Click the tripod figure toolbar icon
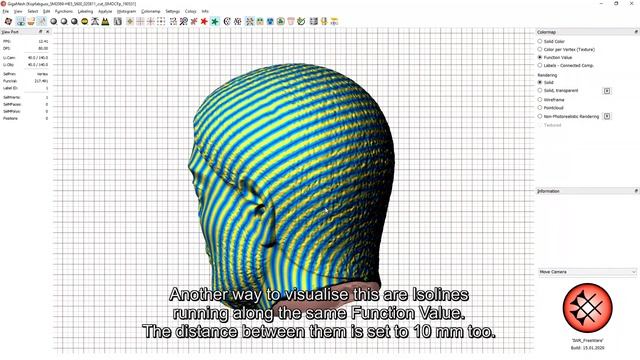Image resolution: width=640 pixels, height=360 pixels. tap(95, 21)
